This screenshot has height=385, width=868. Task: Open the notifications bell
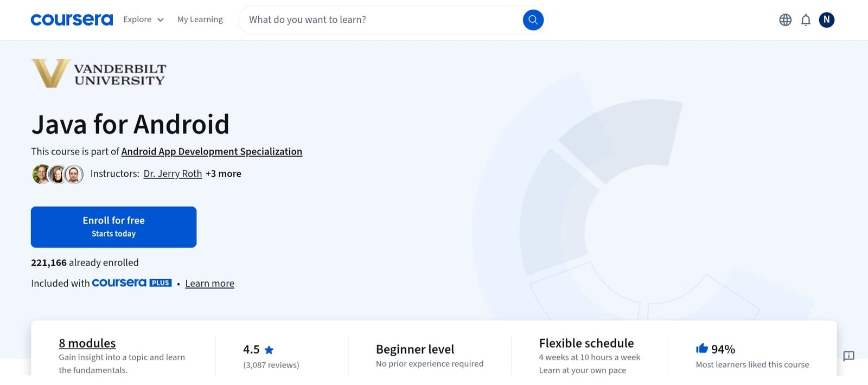click(x=806, y=20)
